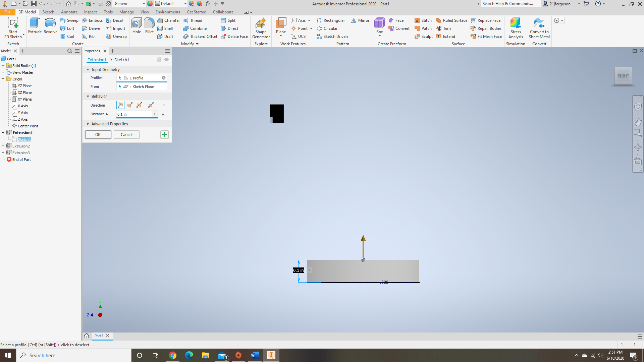Toggle sketch visibility eye icon
Viewport: 644px width, 362px height.
(166, 60)
